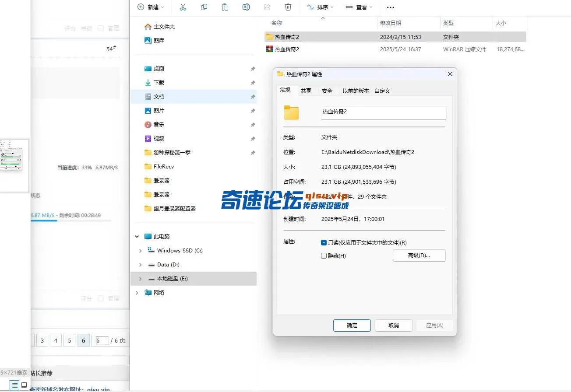This screenshot has height=392, width=571.
Task: Open the 新建 dropdown menu
Action: 151,7
